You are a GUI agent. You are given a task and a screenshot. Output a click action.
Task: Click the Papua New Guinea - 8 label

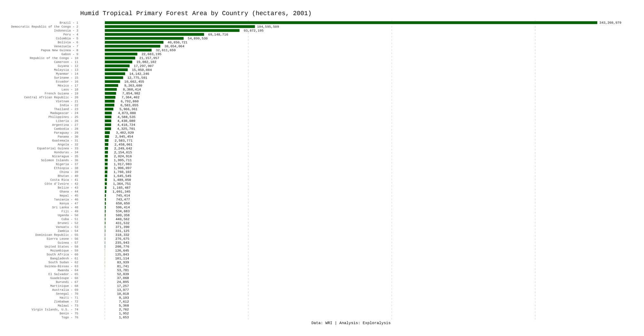click(x=60, y=50)
